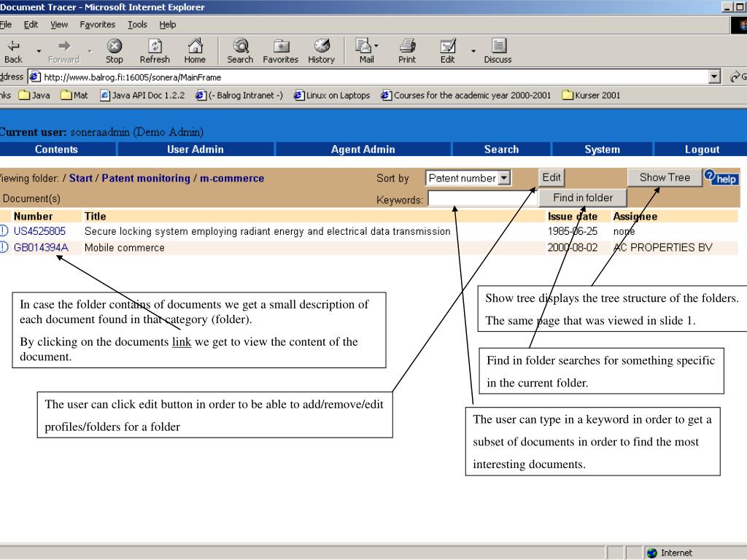The width and height of the screenshot is (747, 560).
Task: Click the Logout tab
Action: (702, 149)
